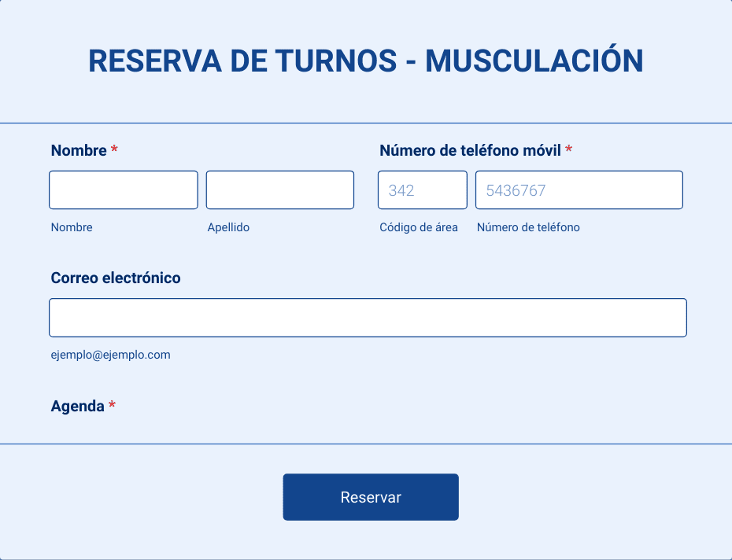Click the Correo electrónico input box
This screenshot has width=732, height=560.
point(368,318)
